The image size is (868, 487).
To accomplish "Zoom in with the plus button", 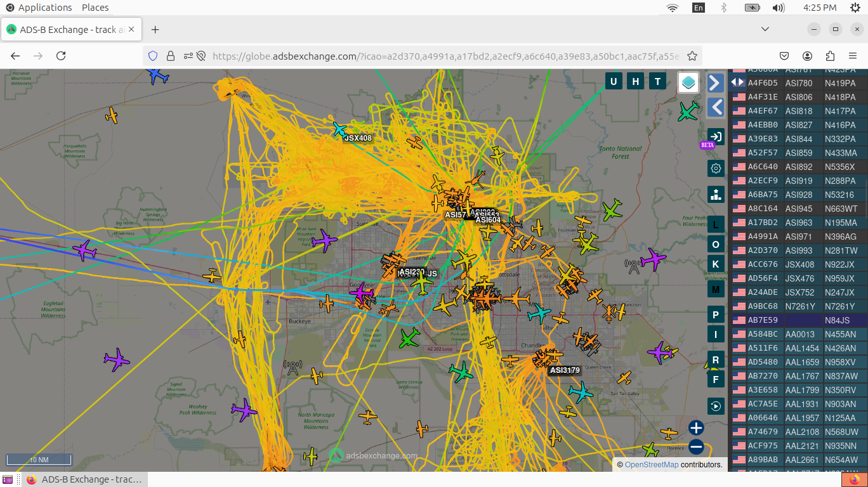I will tap(696, 428).
